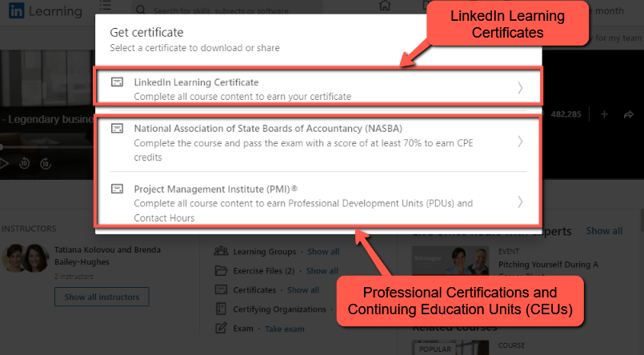The height and width of the screenshot is (355, 644).
Task: Open the LinkedIn Learning Certificate chevron
Action: pos(520,88)
